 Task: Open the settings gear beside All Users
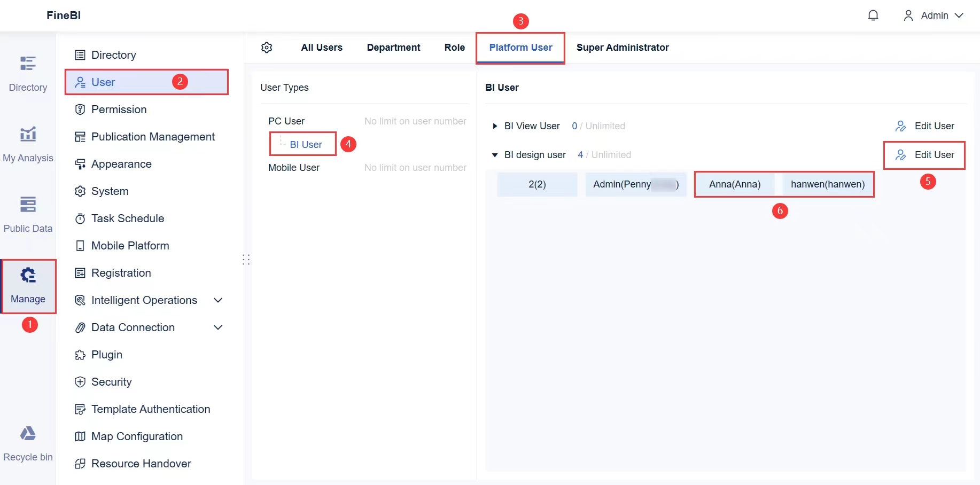click(267, 48)
